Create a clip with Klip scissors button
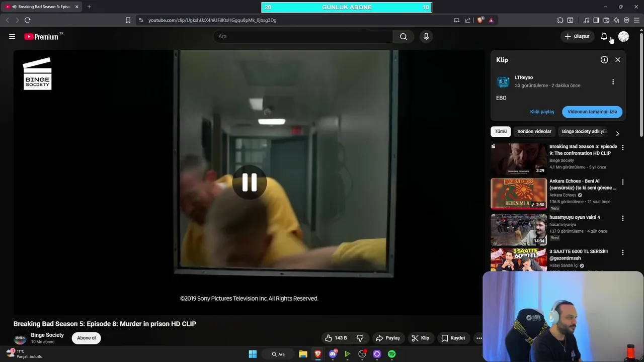This screenshot has height=362, width=644. coord(421,338)
